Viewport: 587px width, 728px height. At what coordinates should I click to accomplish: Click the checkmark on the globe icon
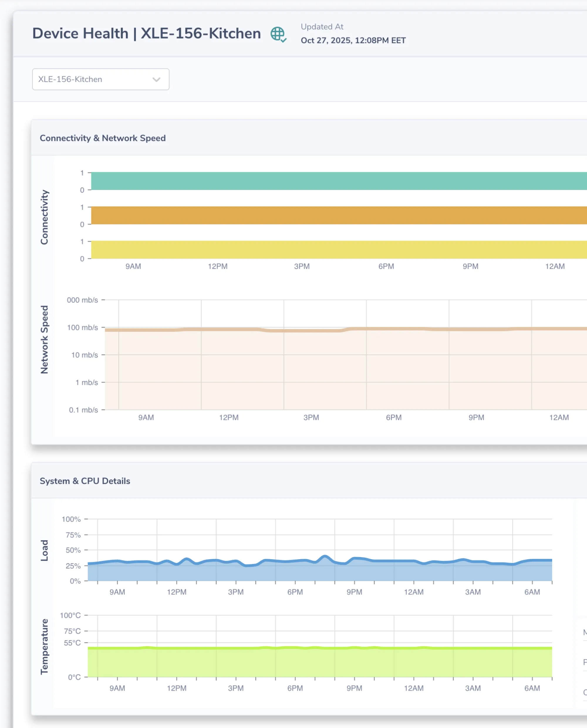pos(283,39)
